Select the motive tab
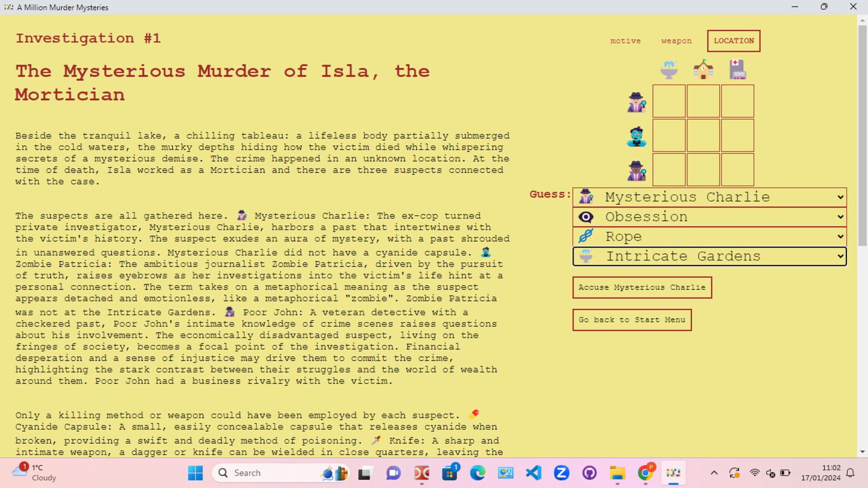The height and width of the screenshot is (488, 868). pos(625,41)
